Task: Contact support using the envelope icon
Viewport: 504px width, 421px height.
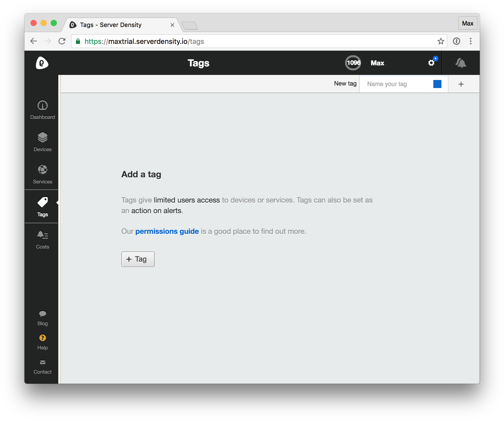Action: (x=42, y=364)
